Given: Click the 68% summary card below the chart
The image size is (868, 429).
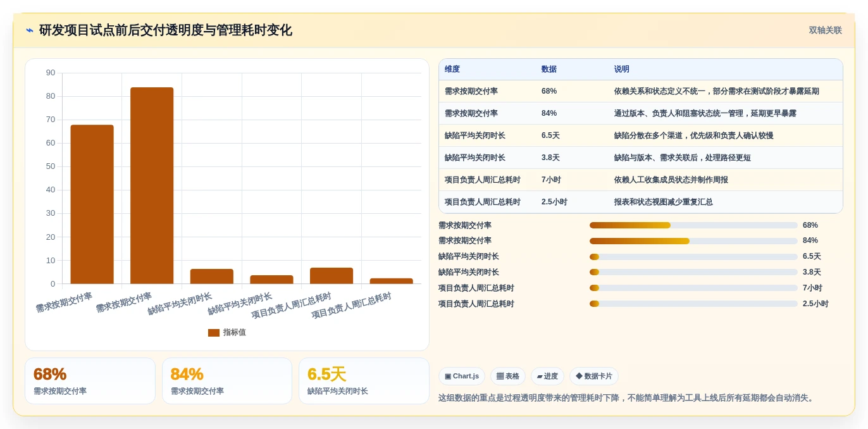Looking at the screenshot, I should pyautogui.click(x=90, y=381).
